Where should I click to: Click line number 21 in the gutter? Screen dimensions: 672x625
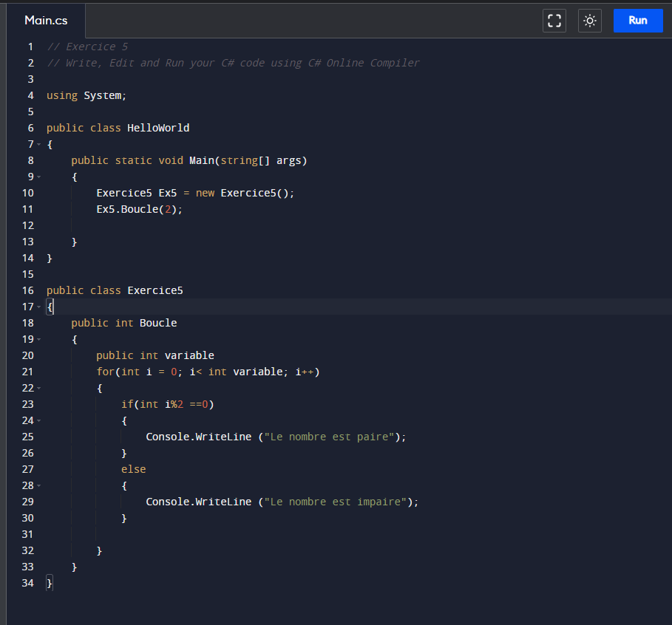[x=28, y=372]
